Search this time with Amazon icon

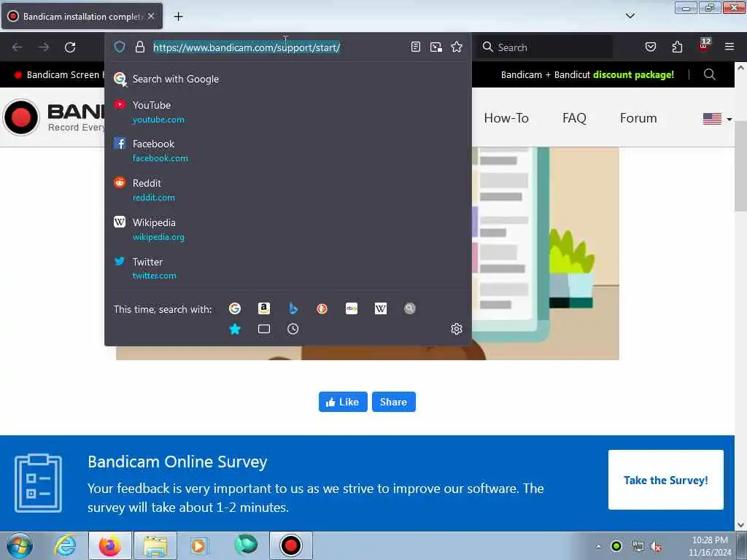[264, 308]
